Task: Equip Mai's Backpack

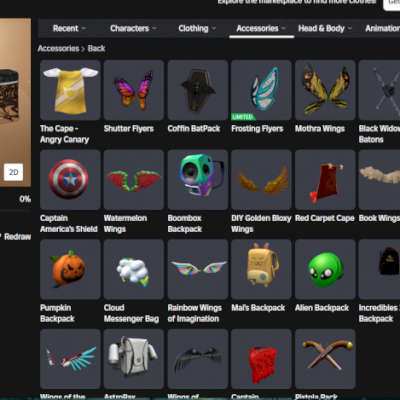Action: 261,269
